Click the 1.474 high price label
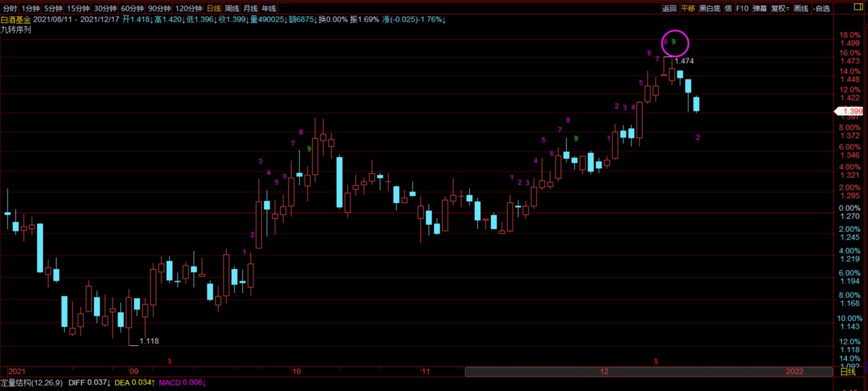Viewport: 868px width, 391px height. 684,61
